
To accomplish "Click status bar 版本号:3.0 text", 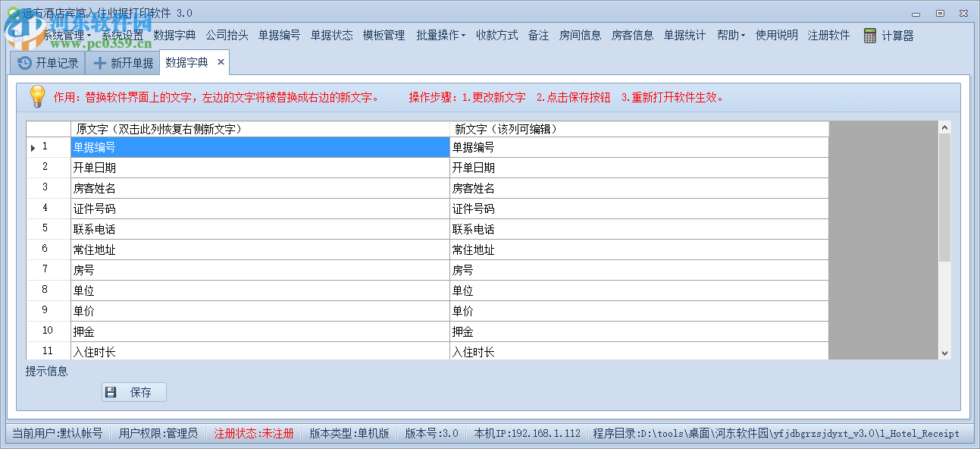I will [x=431, y=434].
